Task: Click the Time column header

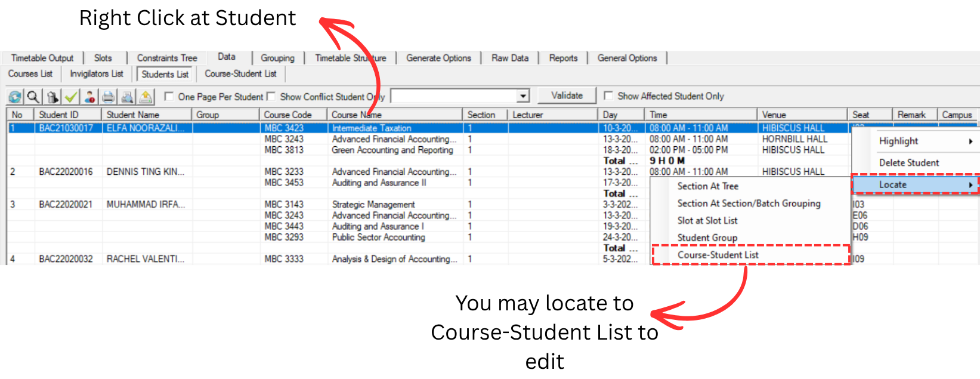Action: coord(701,115)
